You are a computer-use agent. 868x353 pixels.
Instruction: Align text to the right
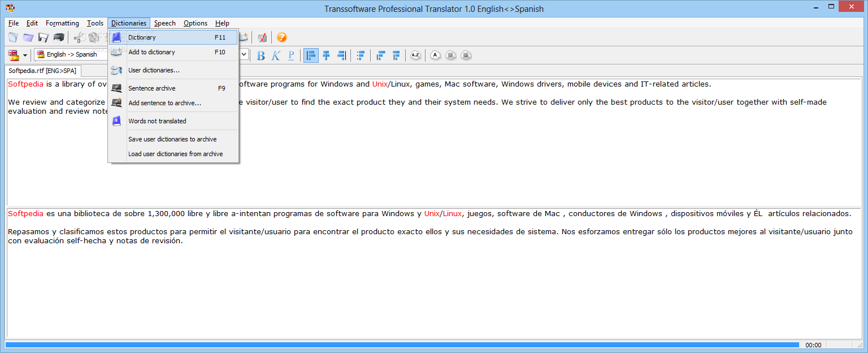point(341,55)
